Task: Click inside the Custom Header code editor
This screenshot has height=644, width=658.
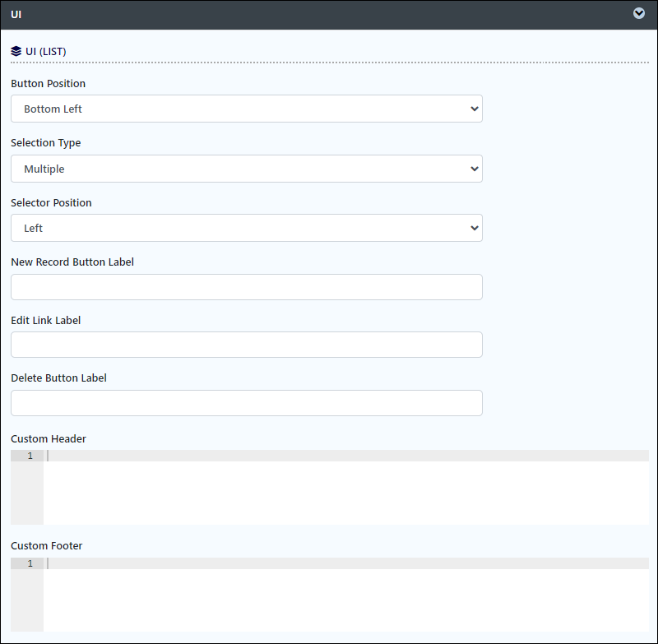Action: 346,488
